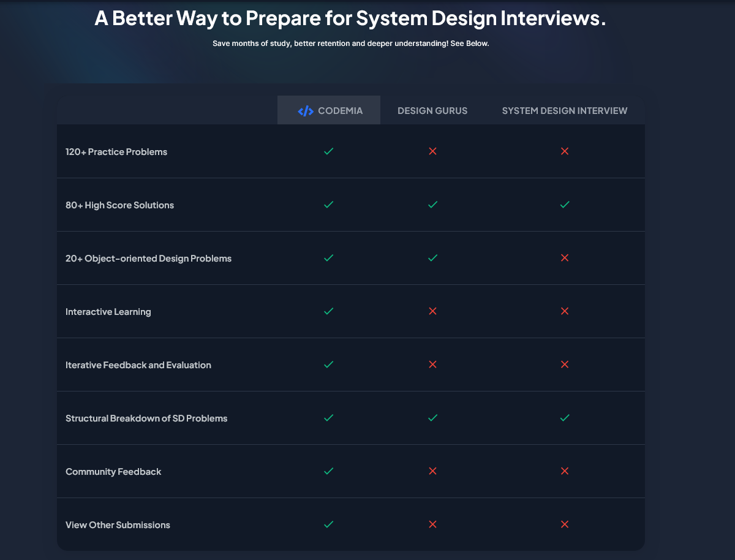Screen dimensions: 735x560
Task: Click the Community Feedback row label
Action: tap(113, 471)
